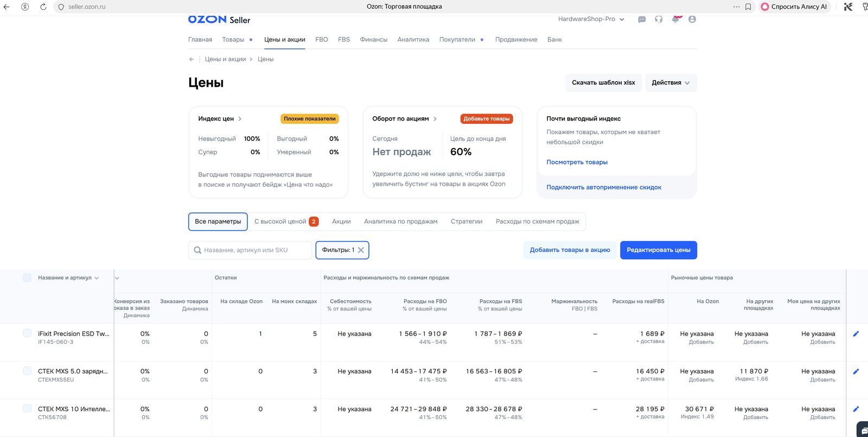The height and width of the screenshot is (437, 868).
Task: Switch to Аналитика по продажам tab
Action: point(401,221)
